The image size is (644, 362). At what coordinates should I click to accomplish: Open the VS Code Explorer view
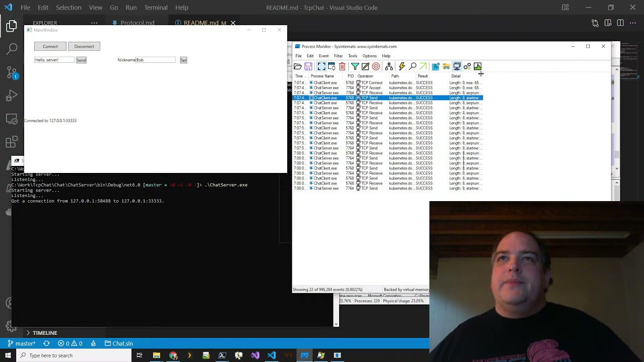(12, 26)
